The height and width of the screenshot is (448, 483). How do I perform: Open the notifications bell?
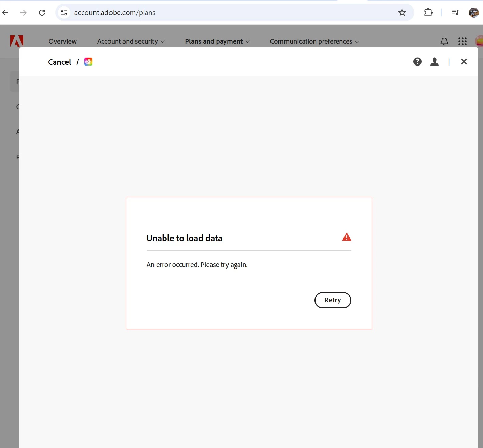pos(444,42)
